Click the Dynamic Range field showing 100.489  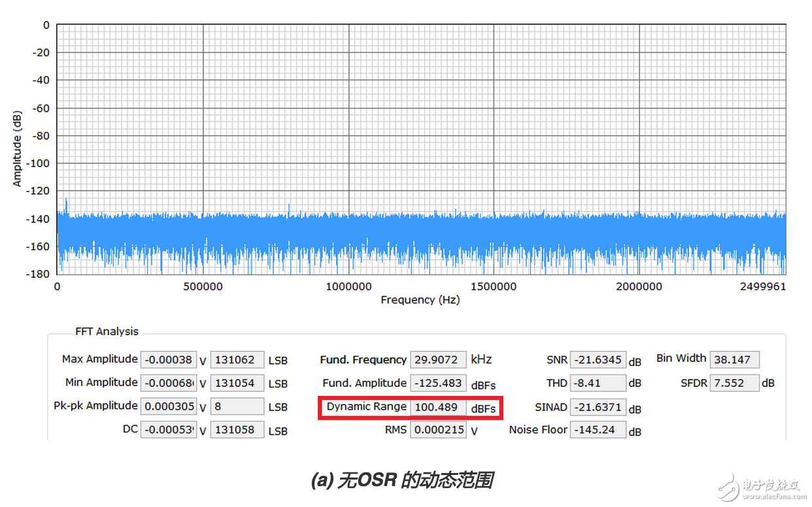pos(437,408)
